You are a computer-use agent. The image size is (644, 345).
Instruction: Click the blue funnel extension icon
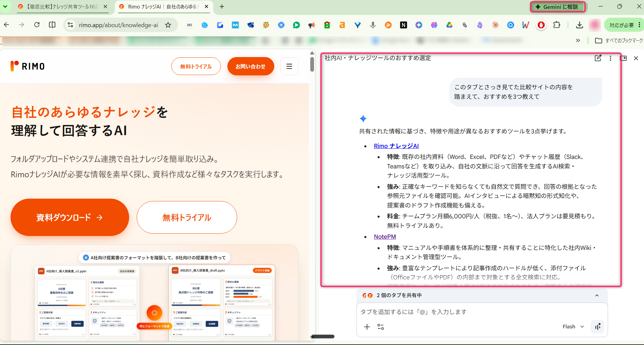(x=358, y=25)
